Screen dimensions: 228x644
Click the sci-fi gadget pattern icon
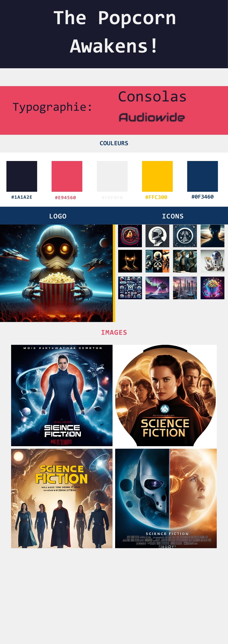130,288
